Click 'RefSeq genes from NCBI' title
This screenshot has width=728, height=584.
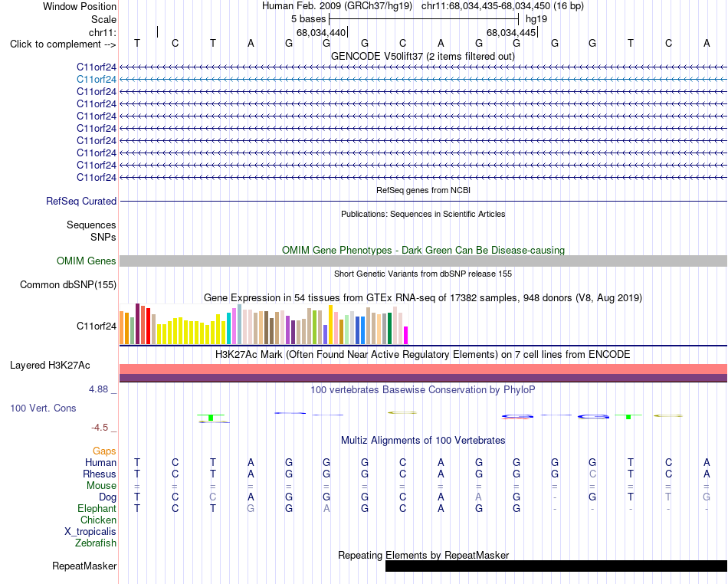[x=423, y=190]
